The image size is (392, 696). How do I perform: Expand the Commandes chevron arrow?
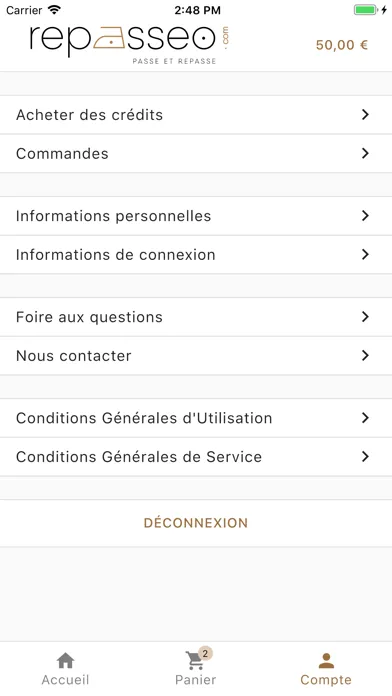coord(365,153)
